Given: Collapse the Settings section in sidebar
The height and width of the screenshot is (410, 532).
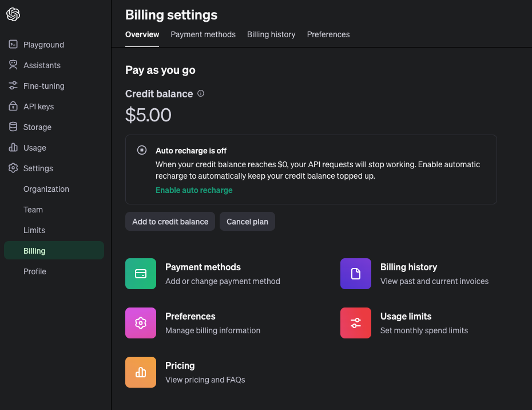Looking at the screenshot, I should point(38,168).
